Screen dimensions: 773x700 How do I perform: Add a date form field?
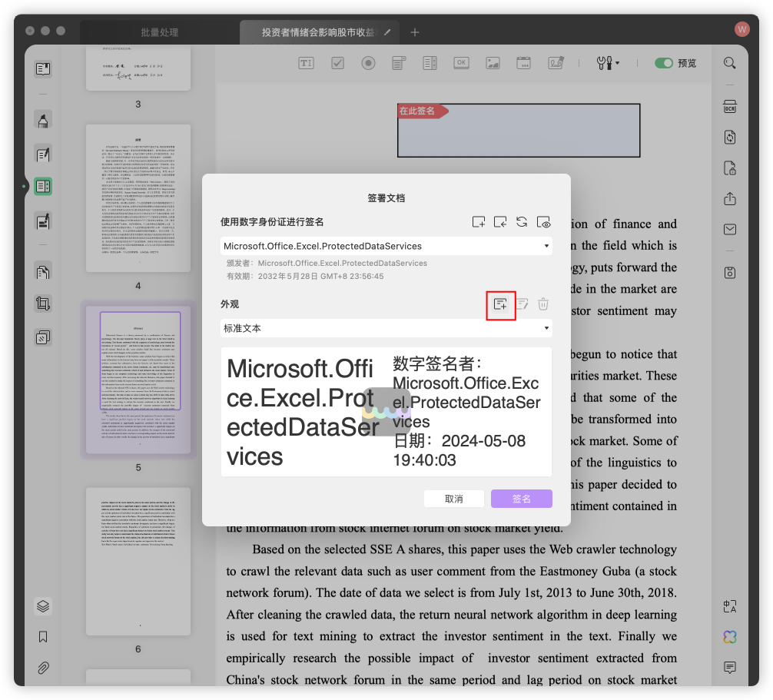(x=523, y=63)
